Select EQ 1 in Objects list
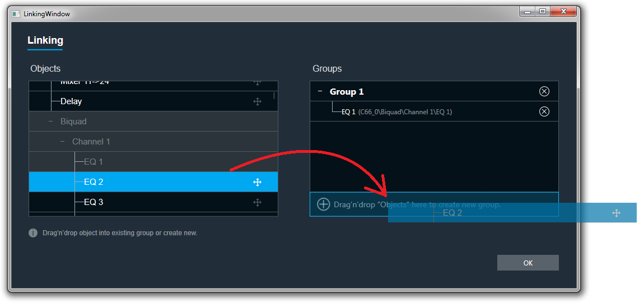Screen dimensions: 644x303 click(153, 162)
